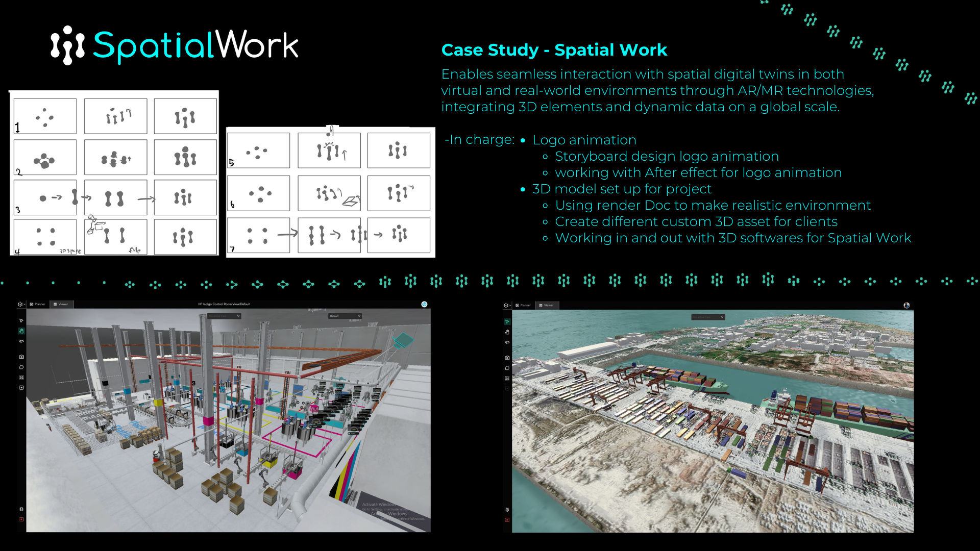This screenshot has width=980, height=551.
Task: Toggle the orbit tool in port viewer
Action: pyautogui.click(x=507, y=342)
